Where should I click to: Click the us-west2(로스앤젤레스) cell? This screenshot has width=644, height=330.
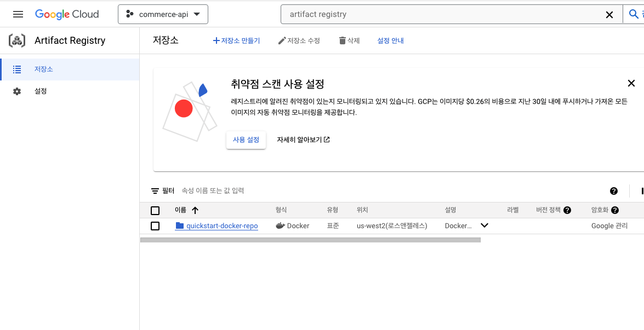(392, 226)
